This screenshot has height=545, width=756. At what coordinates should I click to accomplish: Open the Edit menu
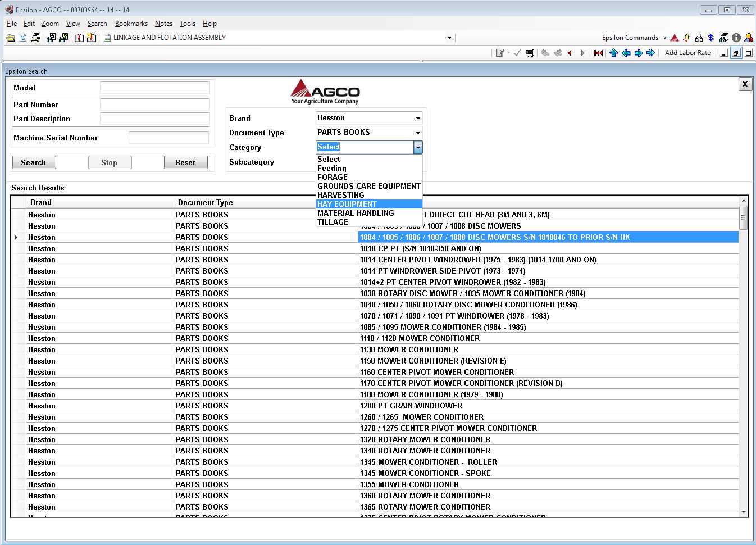[x=29, y=24]
